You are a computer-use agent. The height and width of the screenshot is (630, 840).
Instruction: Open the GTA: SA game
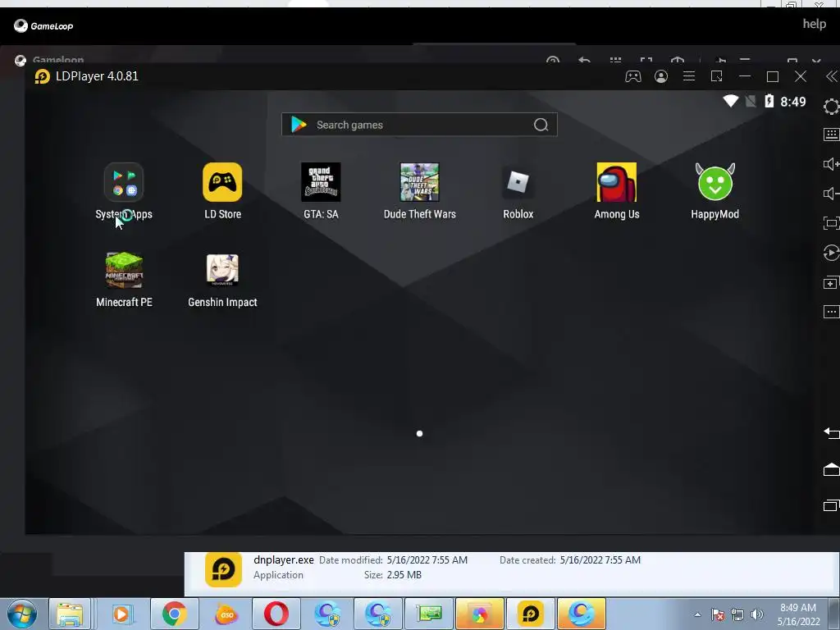(x=321, y=182)
